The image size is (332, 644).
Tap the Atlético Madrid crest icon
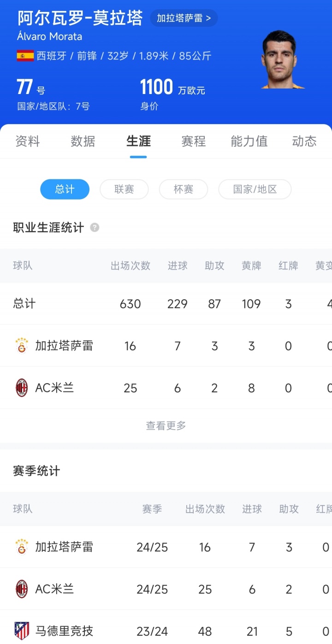tap(22, 631)
